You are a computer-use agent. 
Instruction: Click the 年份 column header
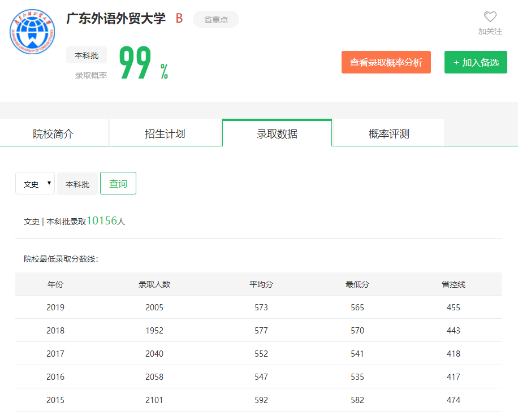tap(55, 284)
